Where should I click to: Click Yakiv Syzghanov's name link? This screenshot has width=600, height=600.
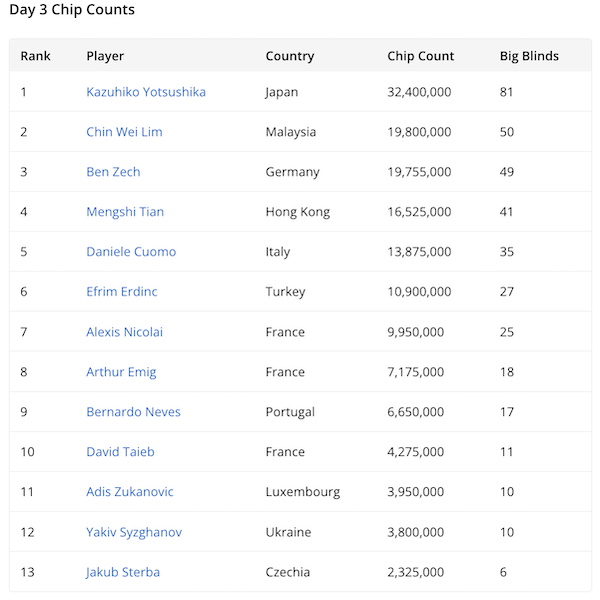pyautogui.click(x=134, y=532)
